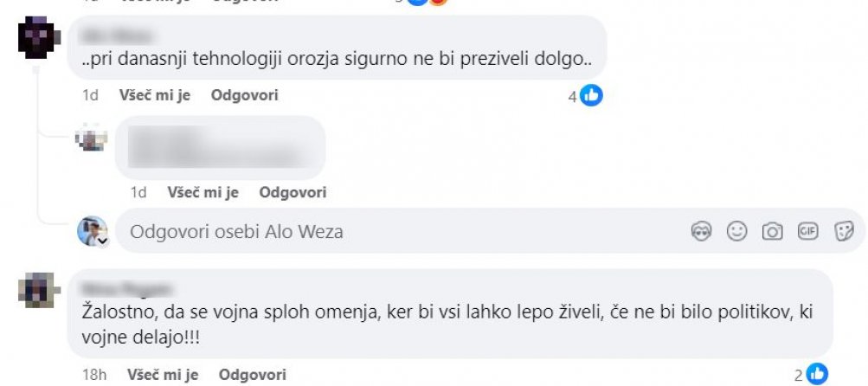Reply to the 'pri danasnji tehnologiji' comment
The image size is (868, 386).
(244, 95)
